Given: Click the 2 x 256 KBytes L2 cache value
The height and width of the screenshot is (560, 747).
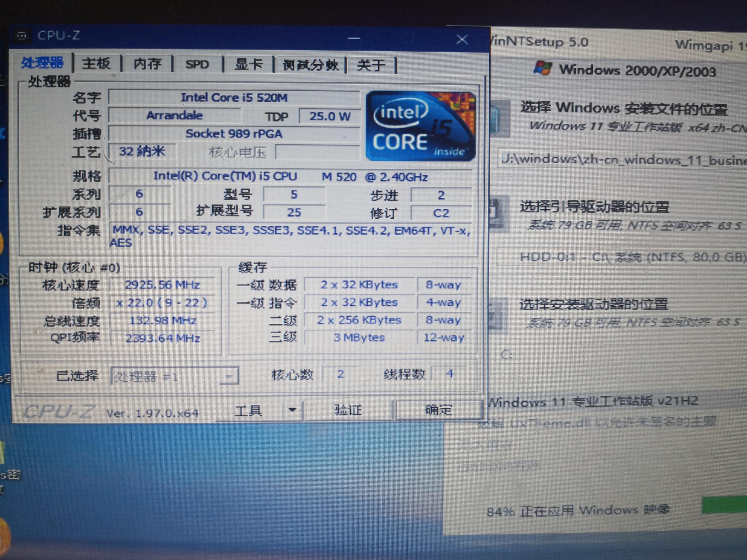Looking at the screenshot, I should [359, 320].
